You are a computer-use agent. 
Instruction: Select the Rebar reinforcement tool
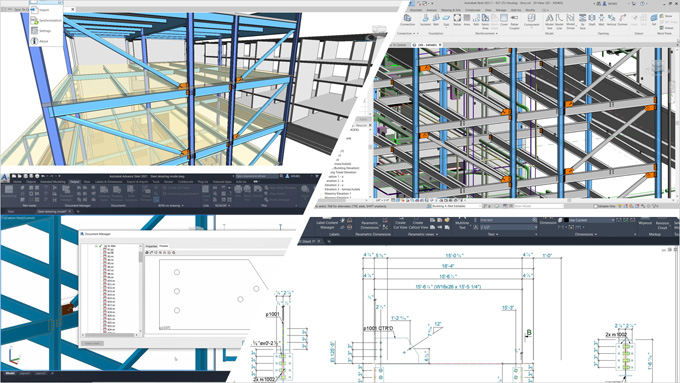coord(457,20)
